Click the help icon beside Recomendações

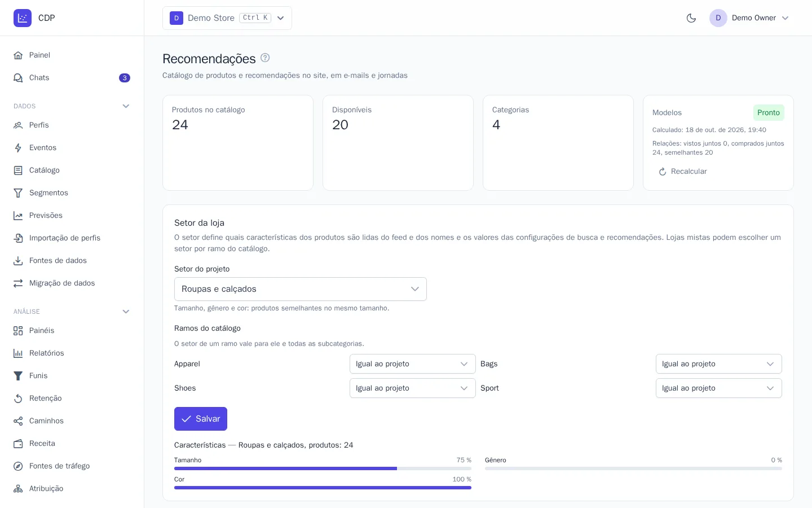[x=265, y=58]
